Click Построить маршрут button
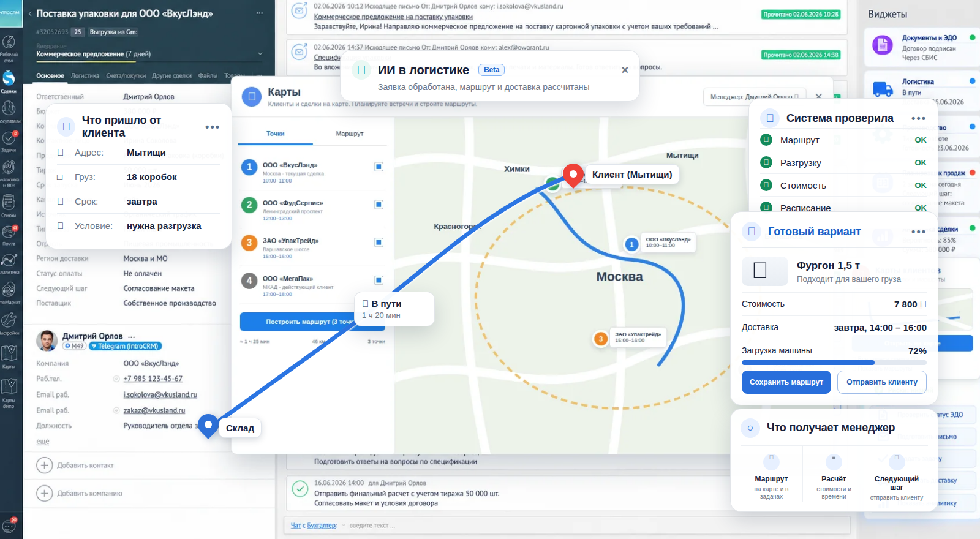The image size is (980, 539). click(x=298, y=322)
